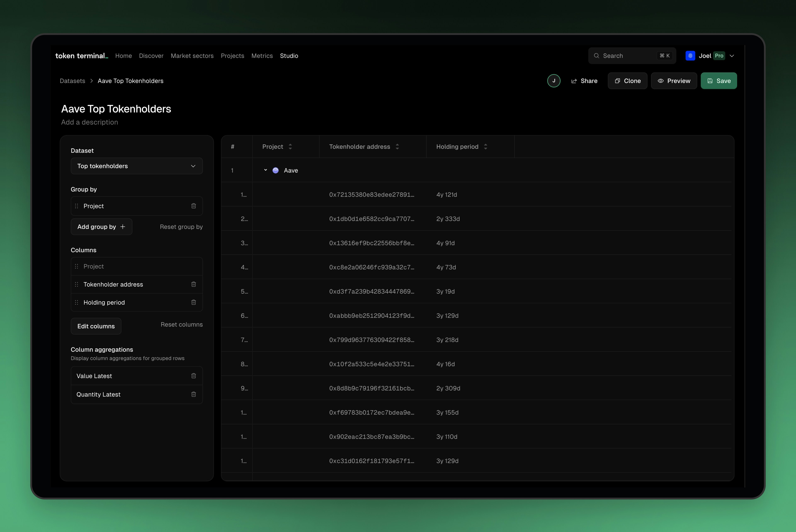The image size is (796, 532).
Task: Click the Clone button
Action: (628, 81)
